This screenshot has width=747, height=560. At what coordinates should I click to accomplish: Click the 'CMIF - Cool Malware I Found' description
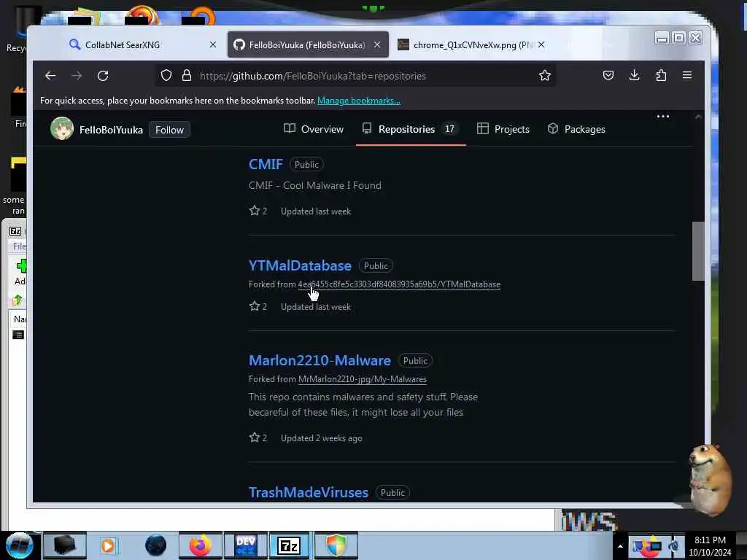click(315, 185)
